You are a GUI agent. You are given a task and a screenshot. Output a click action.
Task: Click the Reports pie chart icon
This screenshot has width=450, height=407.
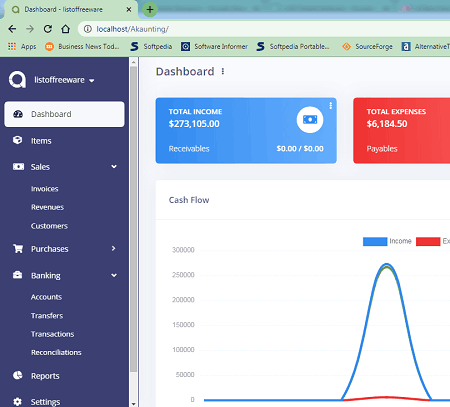click(18, 375)
